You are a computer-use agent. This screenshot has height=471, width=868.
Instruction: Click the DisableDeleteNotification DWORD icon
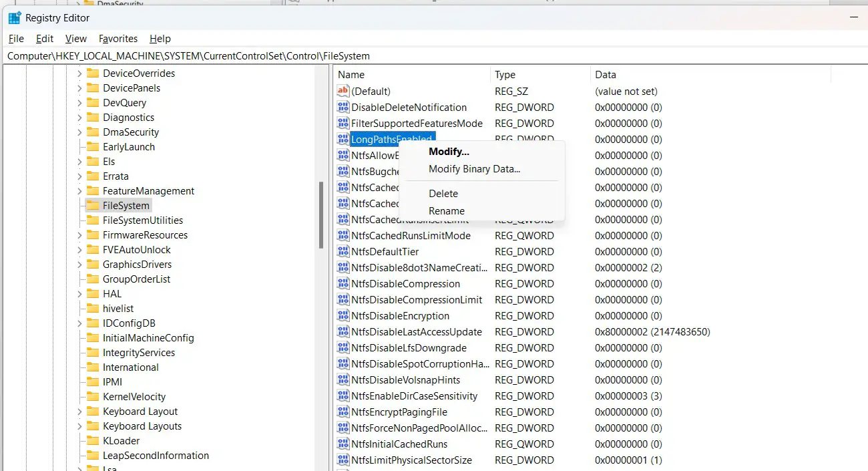tap(343, 107)
